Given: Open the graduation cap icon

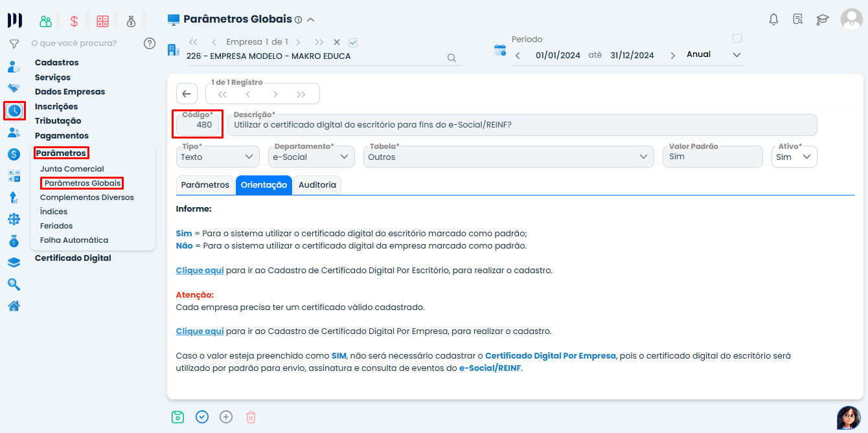Looking at the screenshot, I should [x=823, y=19].
